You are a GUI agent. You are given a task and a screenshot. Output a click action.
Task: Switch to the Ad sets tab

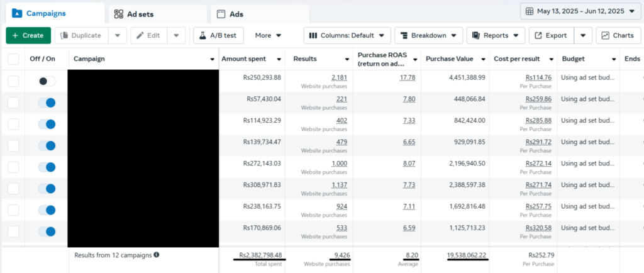coord(157,14)
